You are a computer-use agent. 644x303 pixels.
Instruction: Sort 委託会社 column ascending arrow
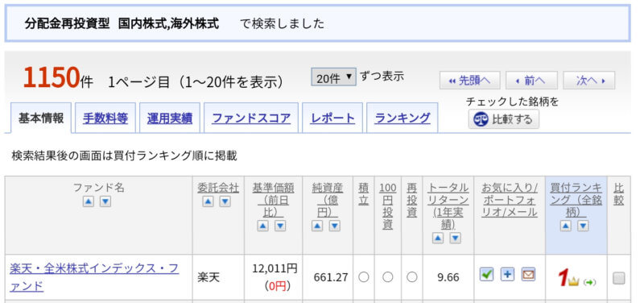[x=208, y=201]
